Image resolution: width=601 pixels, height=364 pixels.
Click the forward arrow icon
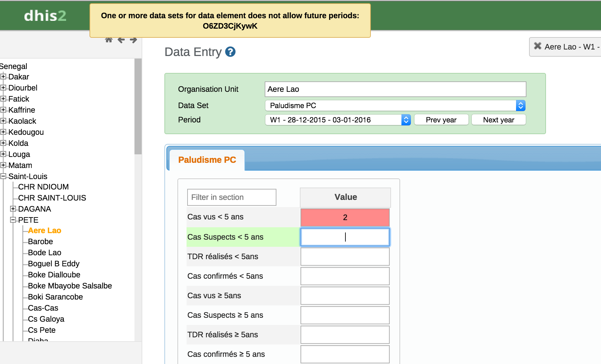click(x=133, y=40)
